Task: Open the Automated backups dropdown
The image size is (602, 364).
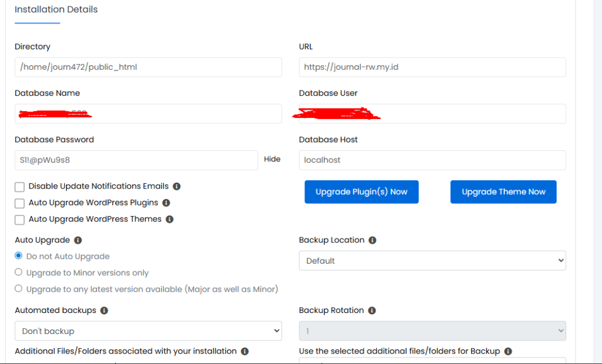Action: pyautogui.click(x=148, y=331)
